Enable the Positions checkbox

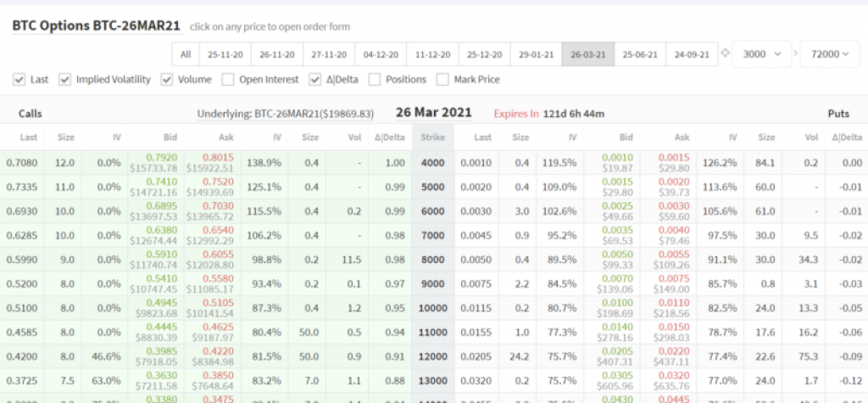pos(375,80)
